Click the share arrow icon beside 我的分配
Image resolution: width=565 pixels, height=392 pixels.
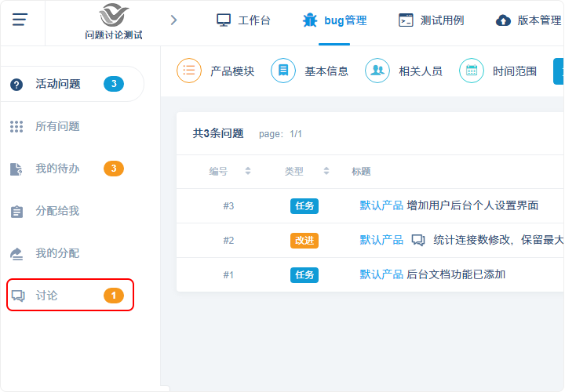pyautogui.click(x=16, y=254)
